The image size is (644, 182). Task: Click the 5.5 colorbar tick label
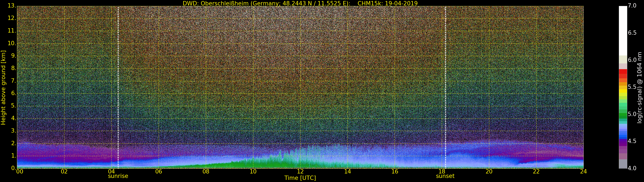[632, 87]
